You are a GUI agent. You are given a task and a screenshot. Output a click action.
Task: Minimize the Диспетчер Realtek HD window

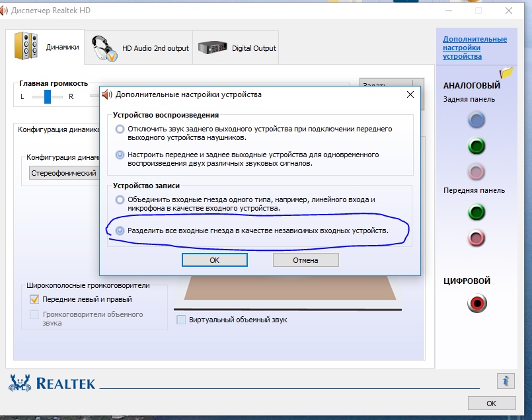(x=449, y=11)
